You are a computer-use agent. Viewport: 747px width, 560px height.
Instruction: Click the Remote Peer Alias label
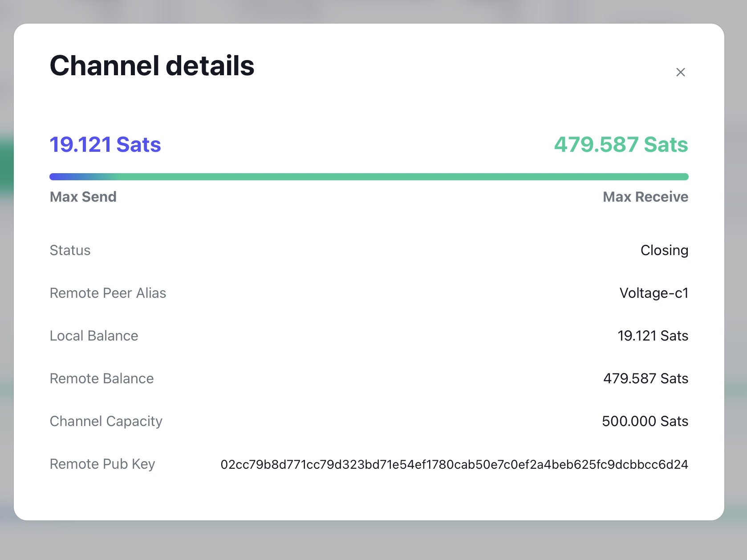[108, 293]
